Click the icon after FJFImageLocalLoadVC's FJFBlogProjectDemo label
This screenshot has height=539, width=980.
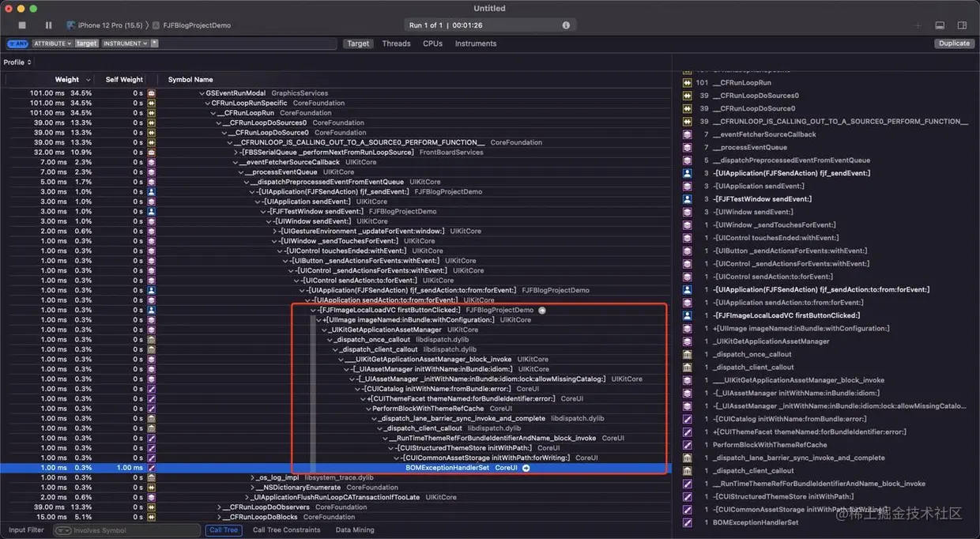click(x=542, y=310)
